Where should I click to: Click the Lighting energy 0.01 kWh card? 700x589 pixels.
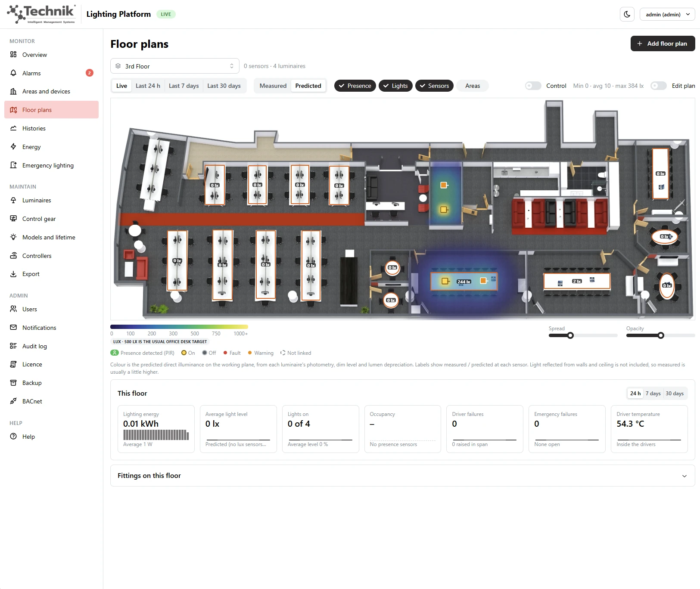coord(156,429)
